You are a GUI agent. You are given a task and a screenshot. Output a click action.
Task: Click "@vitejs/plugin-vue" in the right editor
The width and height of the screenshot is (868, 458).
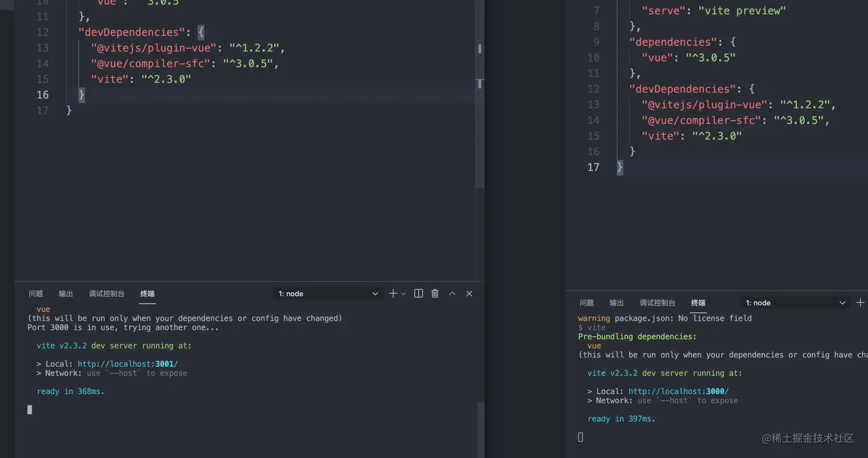click(704, 104)
